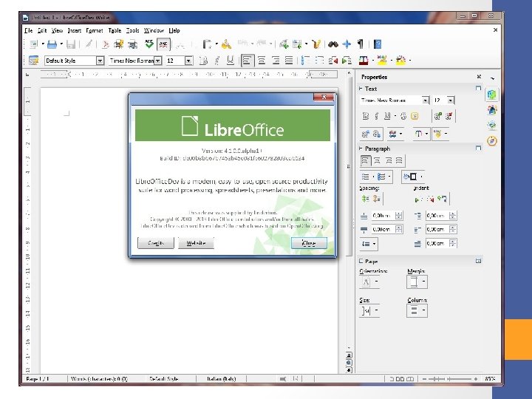Run the Spelling and Grammar check icon
This screenshot has width=532, height=399.
149,44
